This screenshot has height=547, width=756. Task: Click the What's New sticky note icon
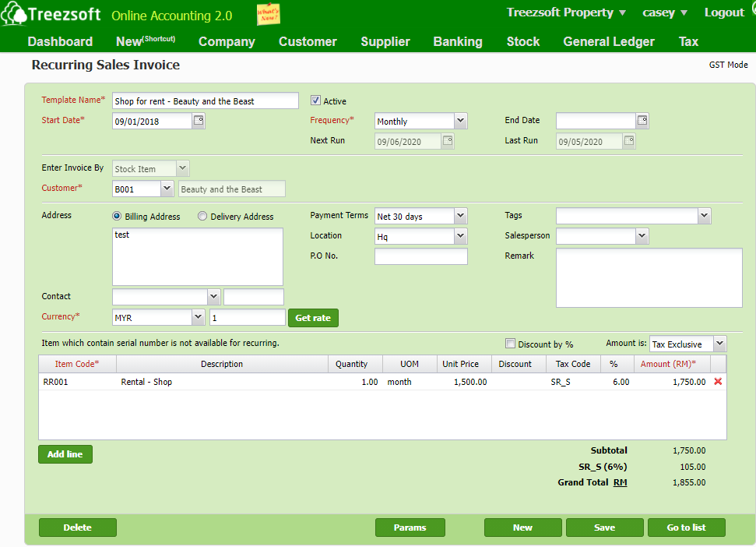[268, 13]
